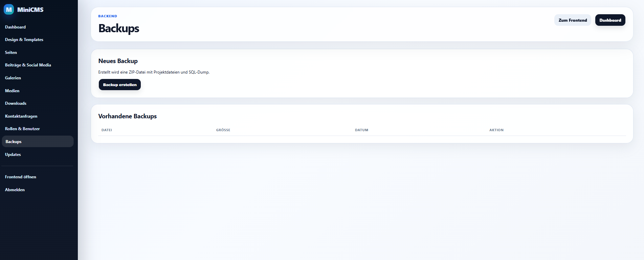644x260 pixels.
Task: Select the active Backups menu item
Action: point(38,141)
